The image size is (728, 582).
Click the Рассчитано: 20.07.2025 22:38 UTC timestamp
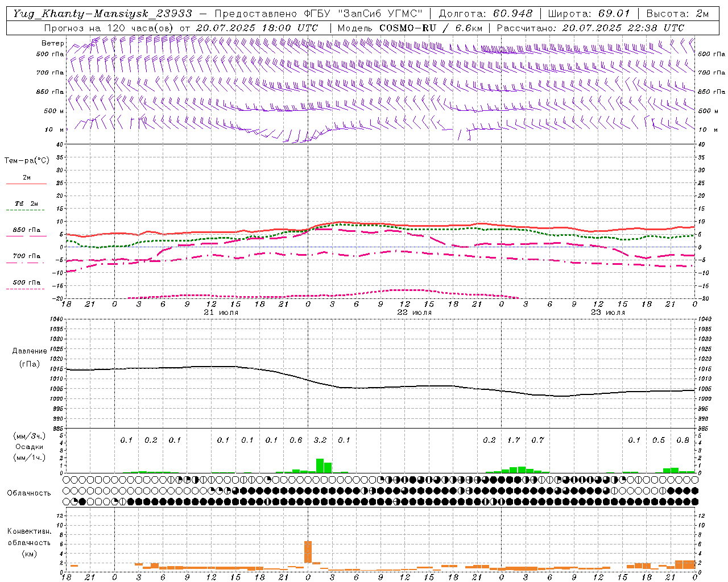tap(590, 28)
